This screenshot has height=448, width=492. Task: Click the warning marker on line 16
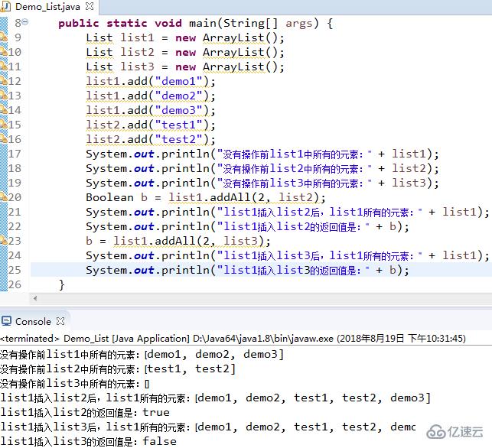(x=4, y=139)
